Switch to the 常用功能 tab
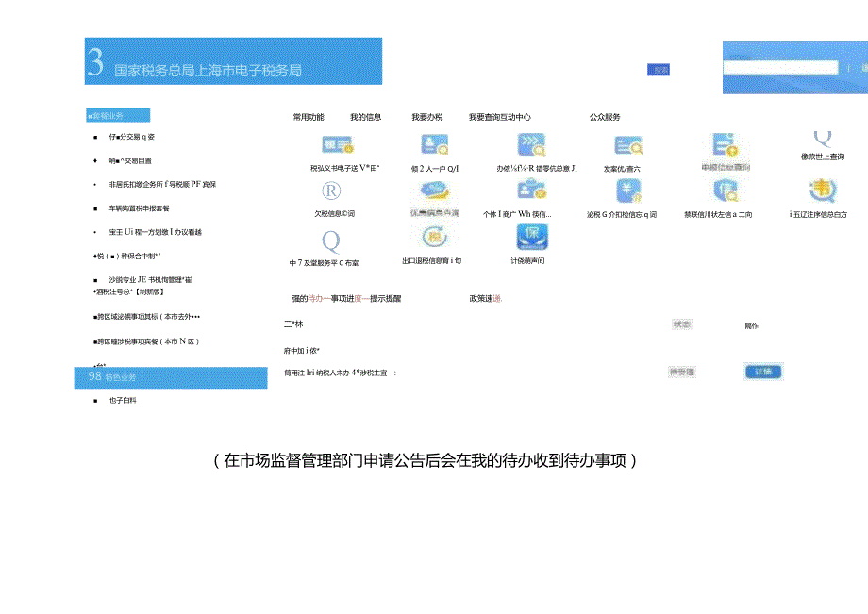Image resolution: width=868 pixels, height=614 pixels. (x=309, y=115)
